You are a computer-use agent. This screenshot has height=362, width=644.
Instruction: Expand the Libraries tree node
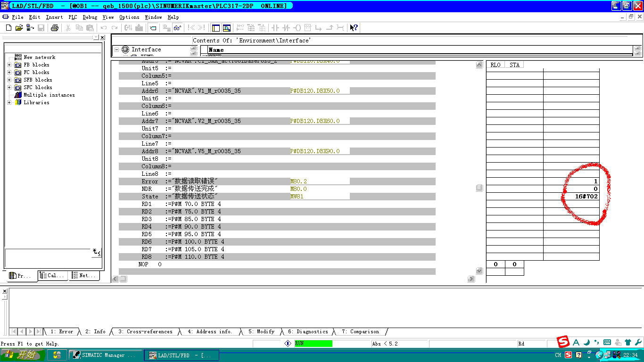pos(9,103)
